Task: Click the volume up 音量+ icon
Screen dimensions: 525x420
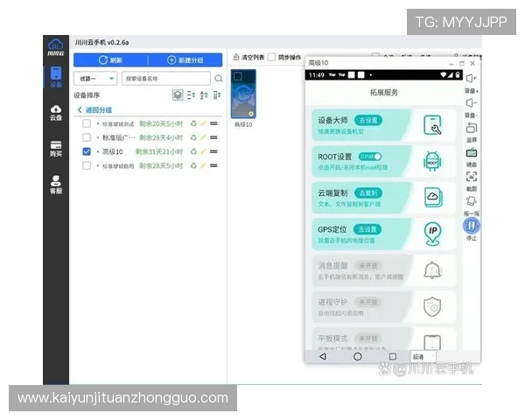Action: click(x=471, y=79)
